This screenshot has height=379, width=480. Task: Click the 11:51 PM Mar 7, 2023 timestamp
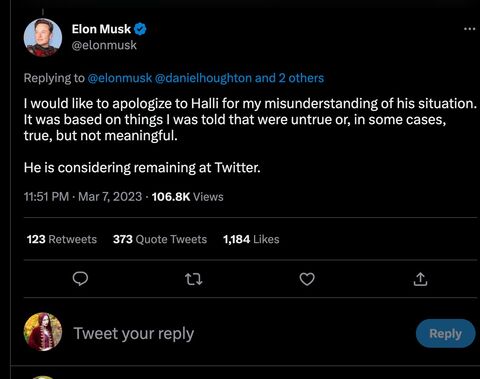(83, 197)
